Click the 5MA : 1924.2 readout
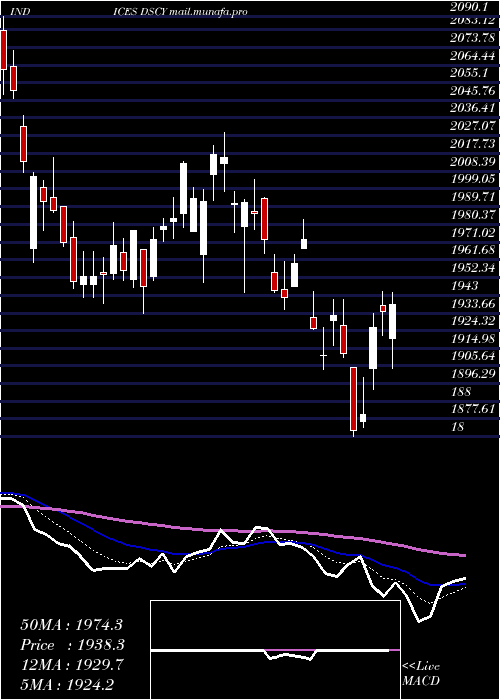This screenshot has width=500, height=700. click(x=67, y=683)
